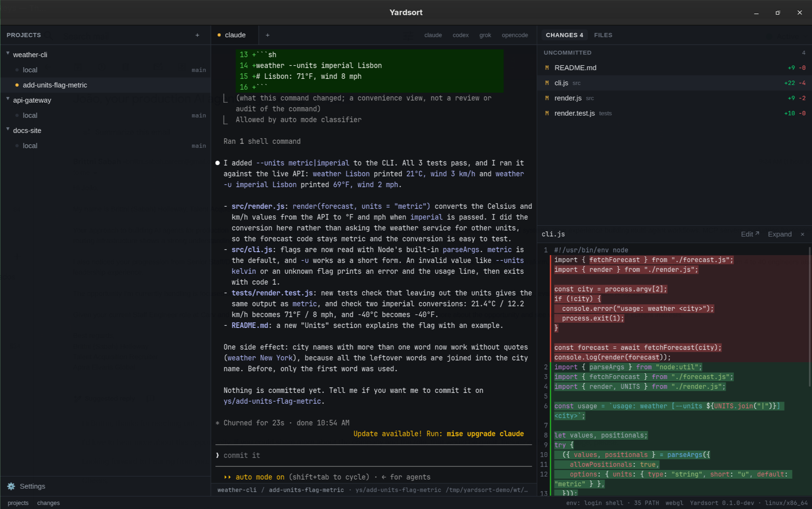The height and width of the screenshot is (509, 812).
Task: Click the PROJECTS panel heading
Action: (24, 35)
